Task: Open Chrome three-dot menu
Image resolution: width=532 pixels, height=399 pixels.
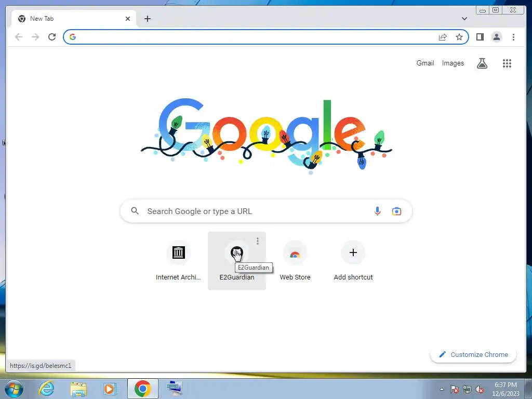Action: click(513, 37)
